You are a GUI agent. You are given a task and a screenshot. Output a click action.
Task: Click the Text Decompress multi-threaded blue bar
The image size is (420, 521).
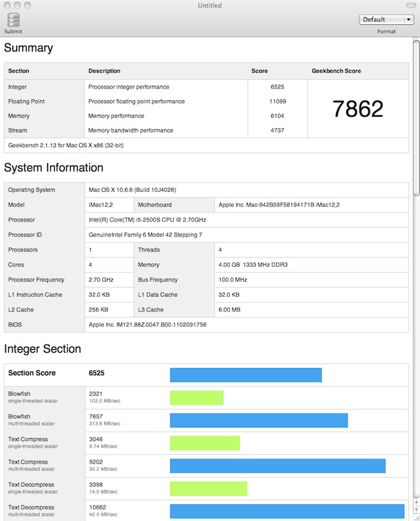pyautogui.click(x=287, y=511)
